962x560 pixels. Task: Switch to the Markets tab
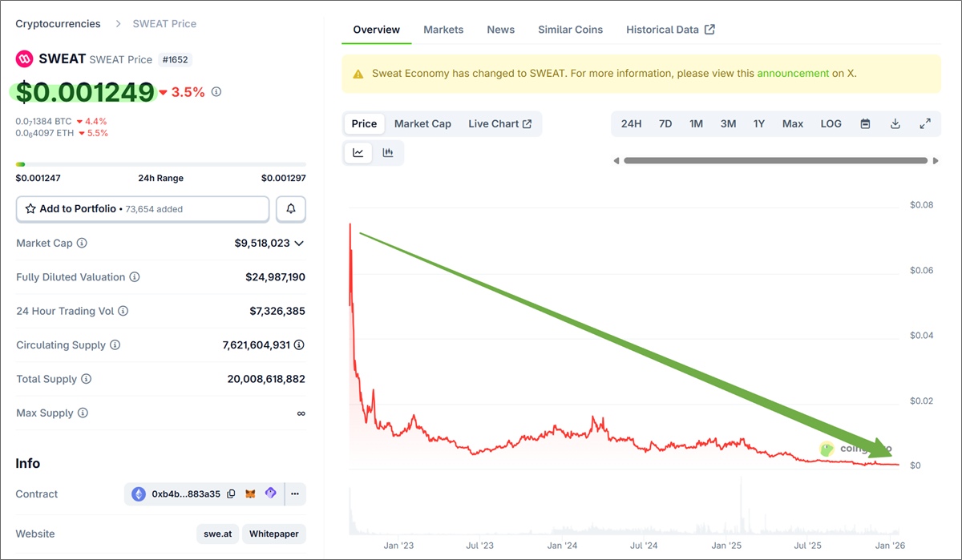[443, 29]
